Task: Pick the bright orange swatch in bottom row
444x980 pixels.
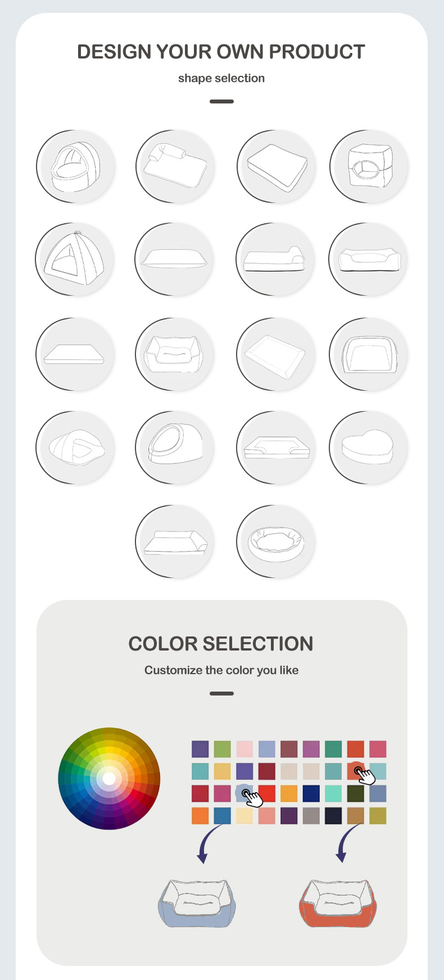Action: [200, 815]
